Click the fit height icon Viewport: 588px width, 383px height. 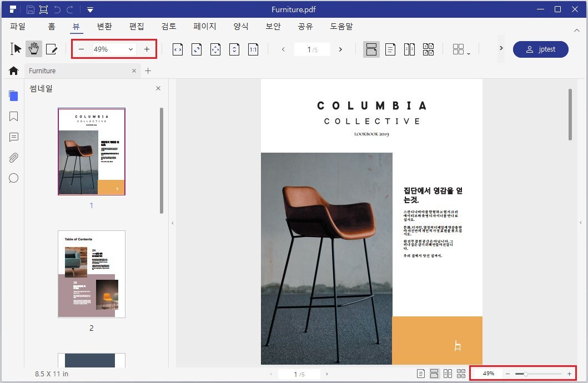tap(234, 49)
